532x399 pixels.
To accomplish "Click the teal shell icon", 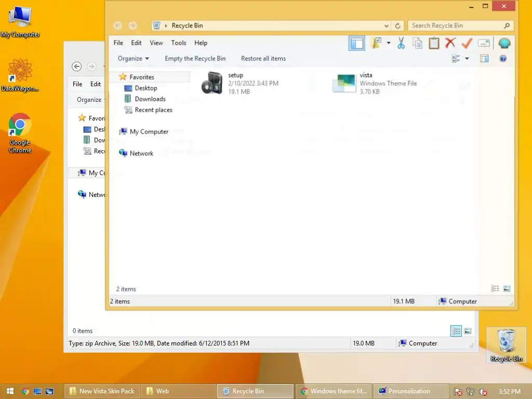I will point(504,43).
